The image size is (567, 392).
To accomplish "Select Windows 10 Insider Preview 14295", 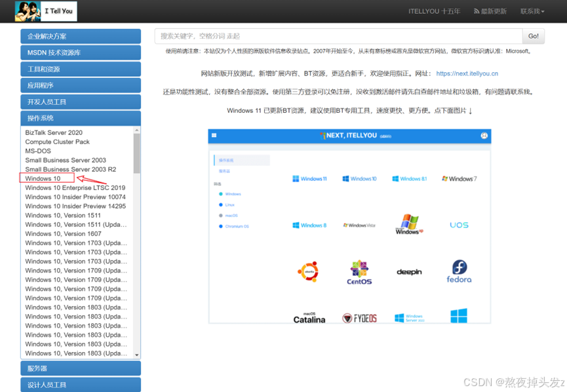I will pyautogui.click(x=75, y=206).
